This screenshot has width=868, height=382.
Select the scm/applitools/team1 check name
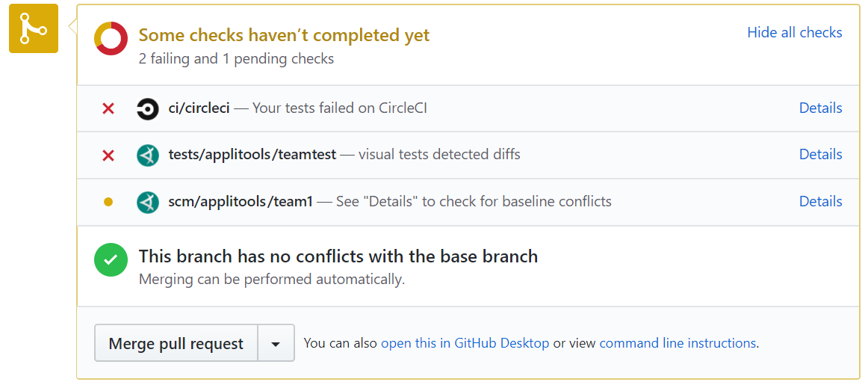[241, 202]
